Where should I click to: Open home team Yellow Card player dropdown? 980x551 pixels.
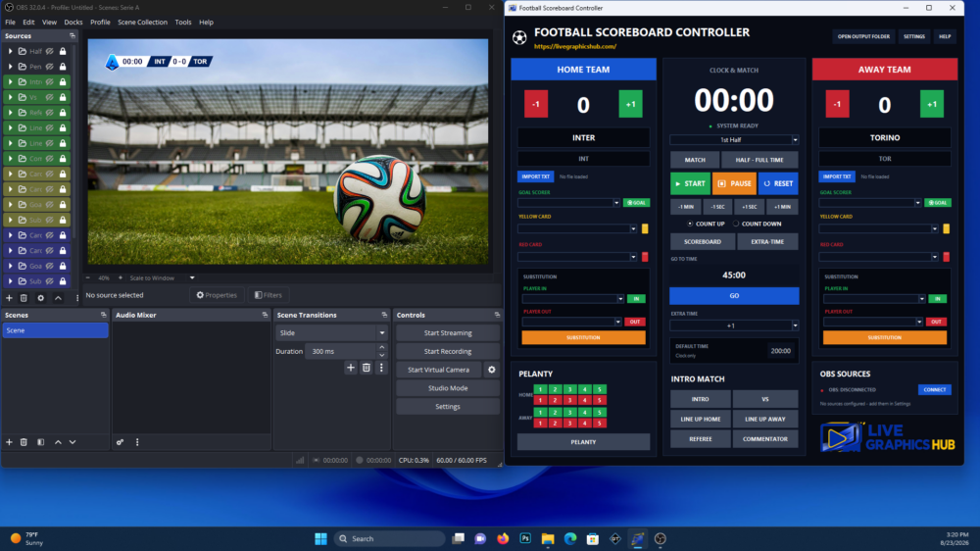pos(577,228)
